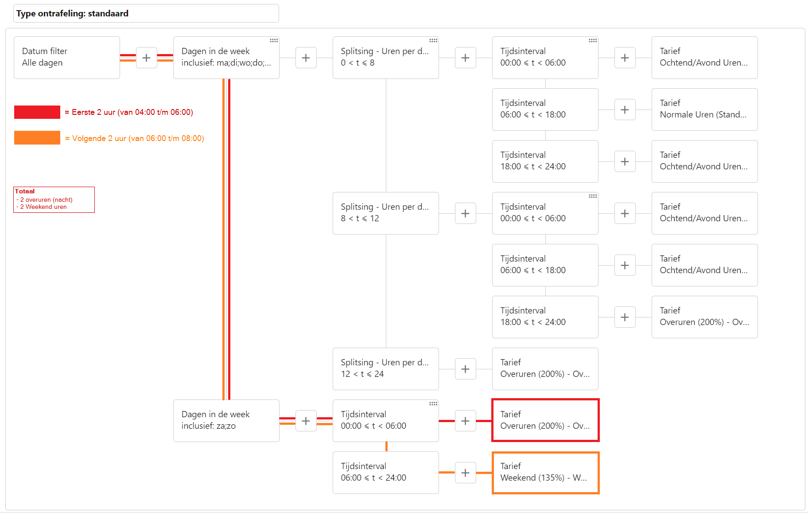Select the red-highlighted Overuren (200%) tarief
Viewport: 812px width, 513px height.
coord(545,420)
